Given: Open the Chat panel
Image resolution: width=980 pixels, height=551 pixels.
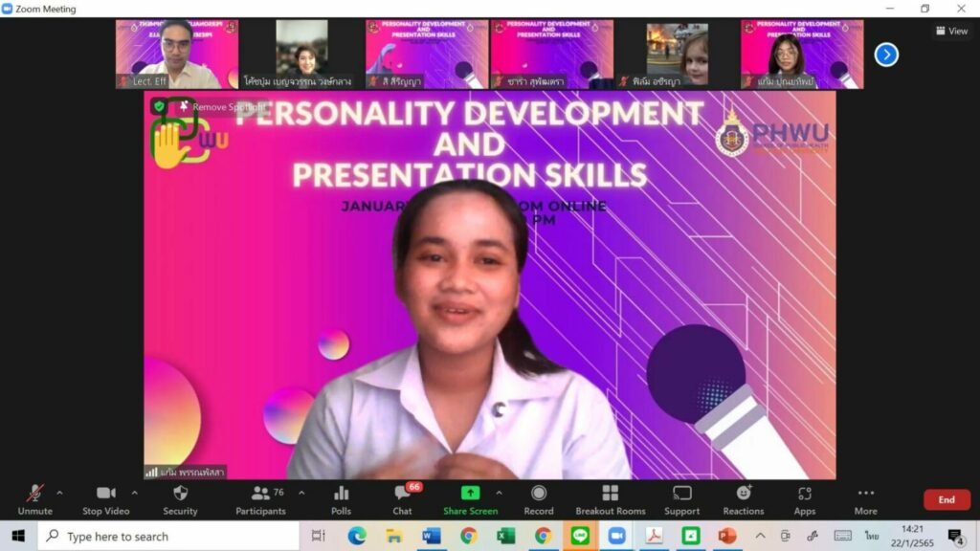Looking at the screenshot, I should click(402, 498).
